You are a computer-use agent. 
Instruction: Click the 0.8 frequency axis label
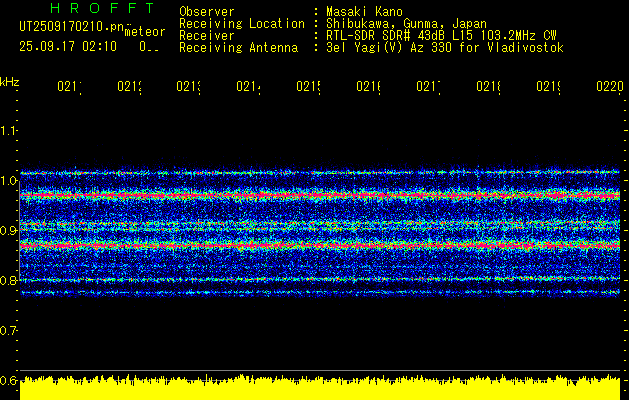(9, 280)
